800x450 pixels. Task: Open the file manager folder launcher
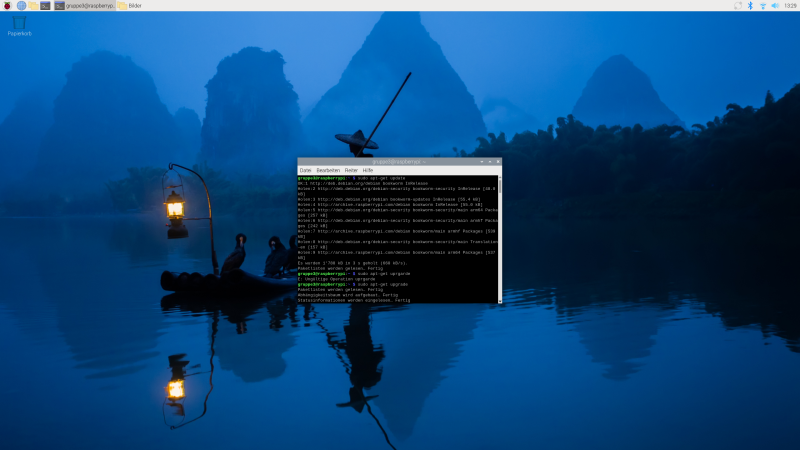[x=33, y=6]
